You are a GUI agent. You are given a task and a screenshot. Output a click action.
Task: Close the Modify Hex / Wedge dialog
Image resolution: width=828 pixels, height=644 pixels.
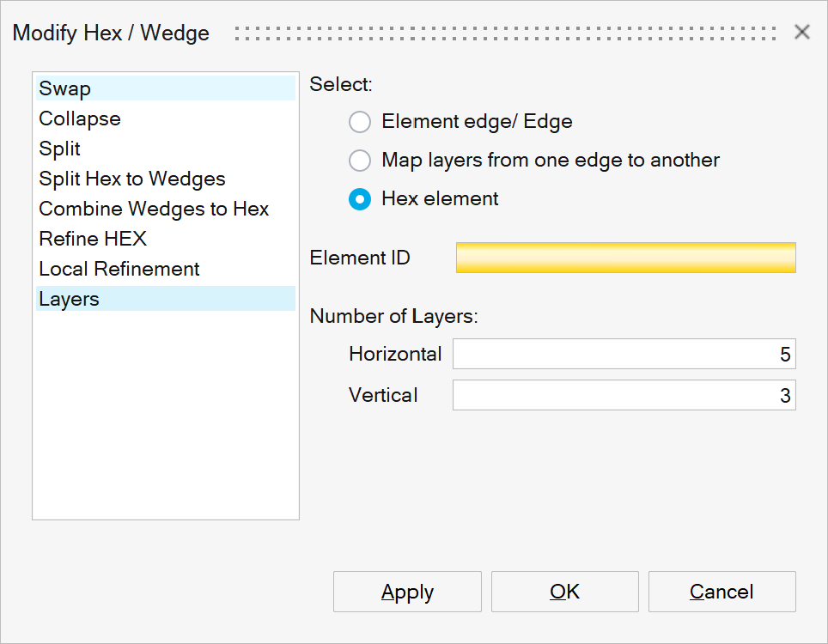(x=802, y=33)
